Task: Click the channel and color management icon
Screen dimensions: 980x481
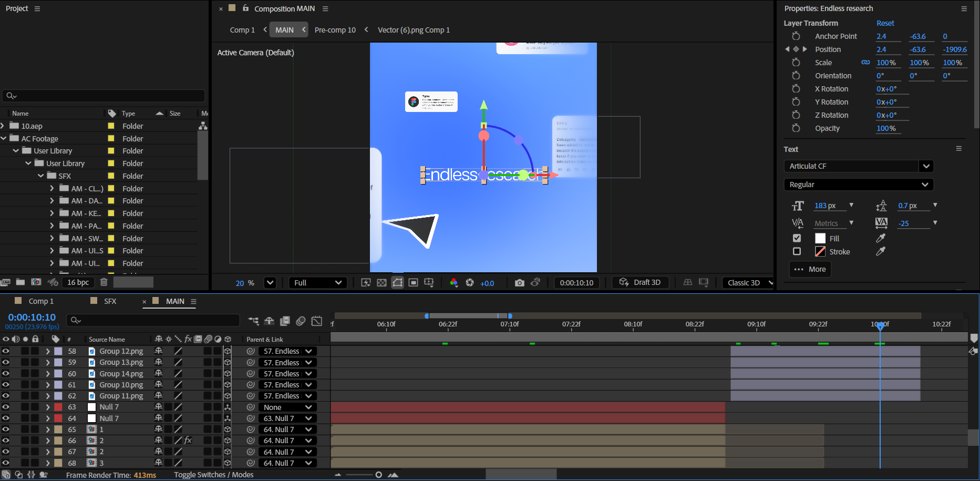Action: 454,283
